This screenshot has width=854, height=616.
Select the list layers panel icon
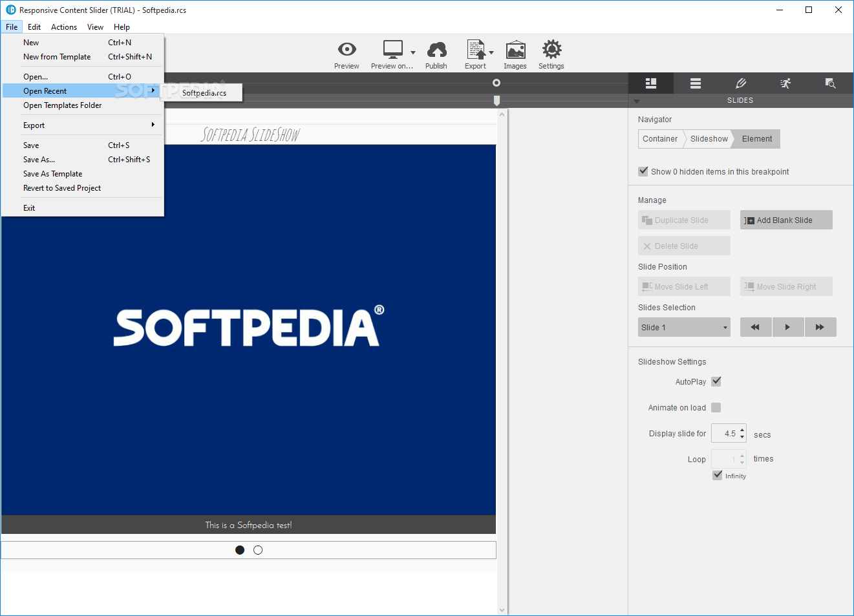click(x=696, y=83)
